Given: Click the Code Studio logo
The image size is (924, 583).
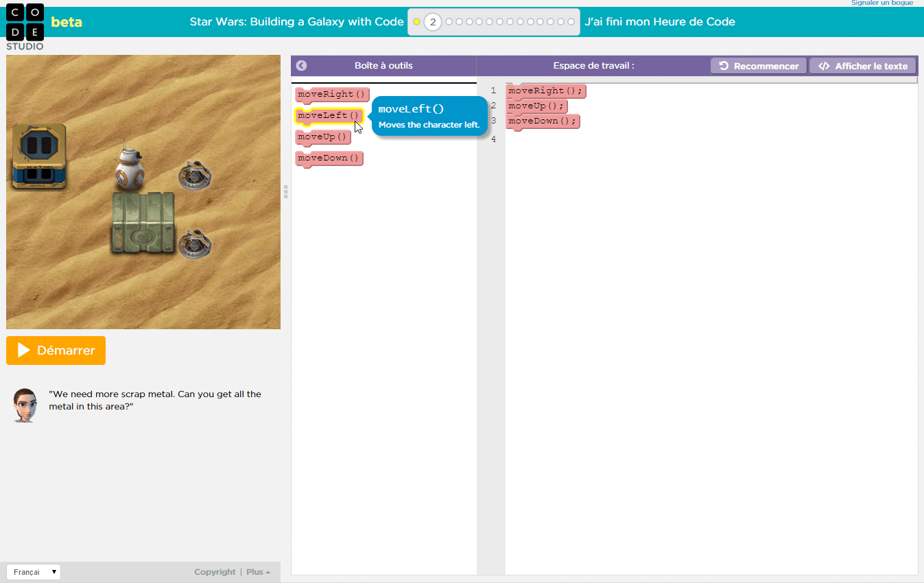Looking at the screenshot, I should click(x=25, y=27).
